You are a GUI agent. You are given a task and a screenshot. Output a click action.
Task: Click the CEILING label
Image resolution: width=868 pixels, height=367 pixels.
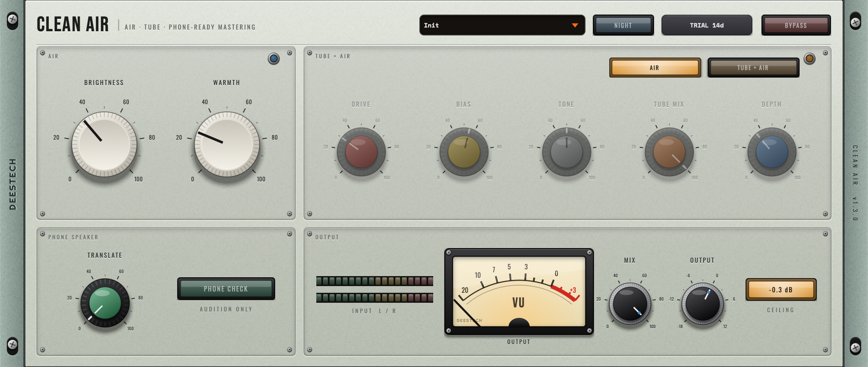(781, 310)
